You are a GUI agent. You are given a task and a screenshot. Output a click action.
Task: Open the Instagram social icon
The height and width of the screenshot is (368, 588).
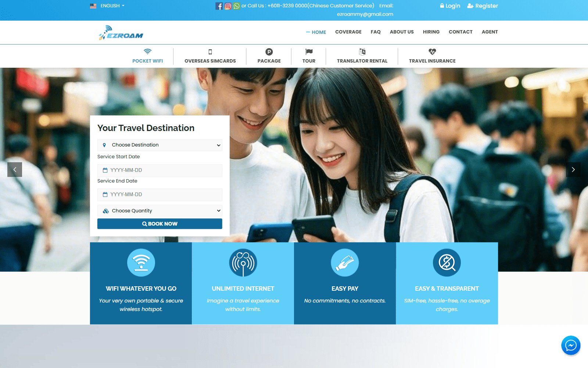pos(228,6)
